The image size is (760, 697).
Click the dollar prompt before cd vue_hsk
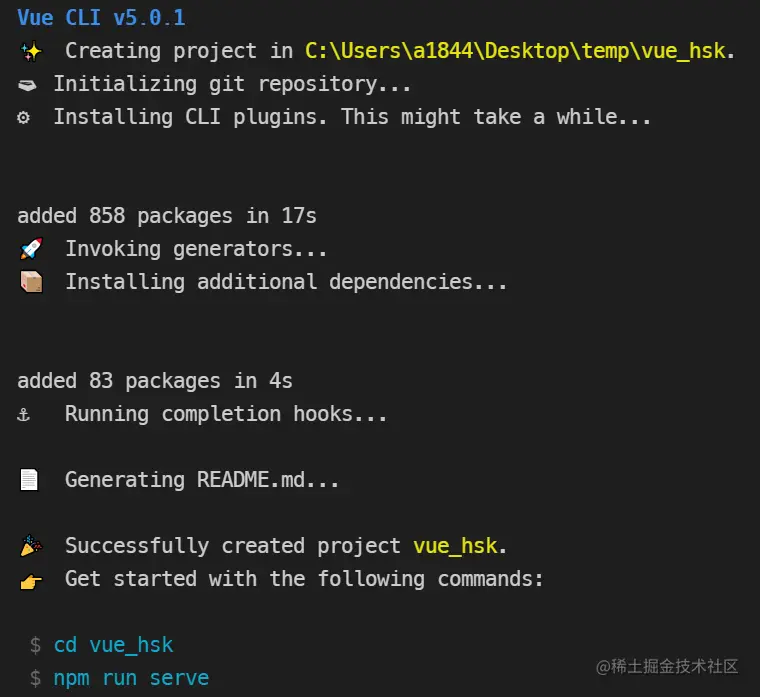click(x=35, y=645)
